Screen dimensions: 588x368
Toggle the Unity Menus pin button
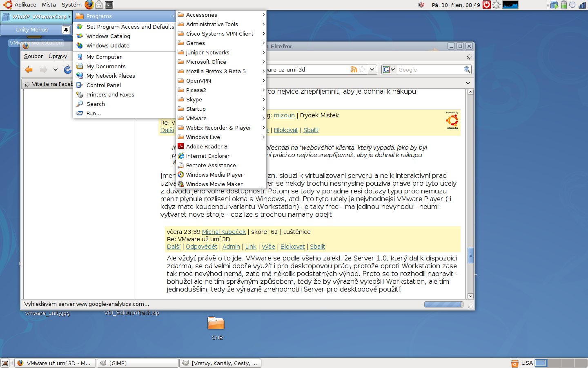66,30
